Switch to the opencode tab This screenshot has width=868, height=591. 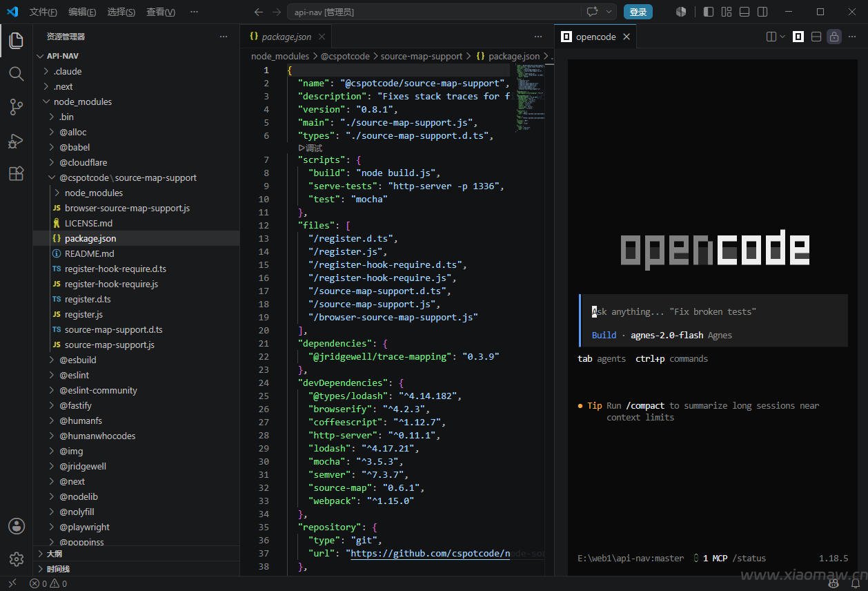pyautogui.click(x=595, y=37)
